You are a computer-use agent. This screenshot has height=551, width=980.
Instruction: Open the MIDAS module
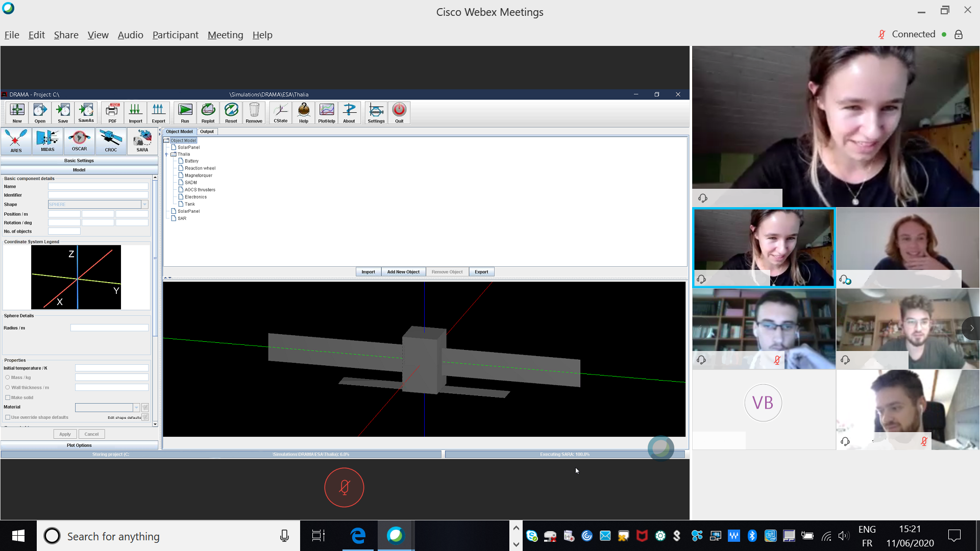(x=47, y=141)
